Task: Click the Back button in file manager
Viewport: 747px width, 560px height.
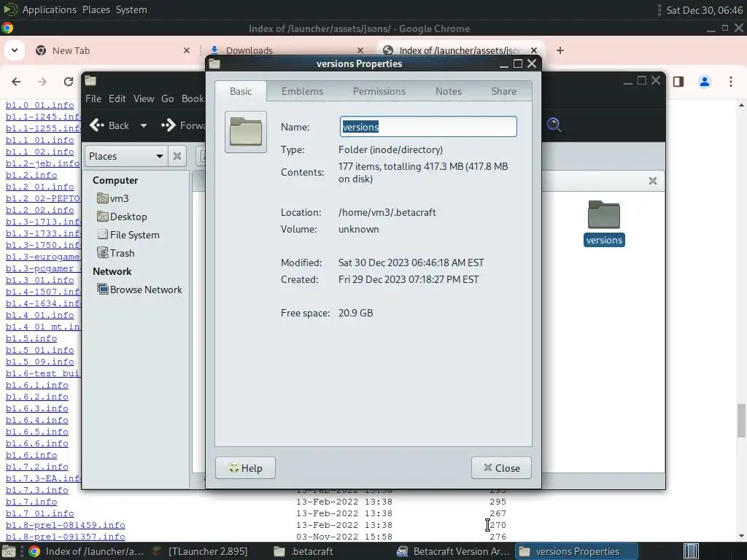Action: click(x=109, y=125)
